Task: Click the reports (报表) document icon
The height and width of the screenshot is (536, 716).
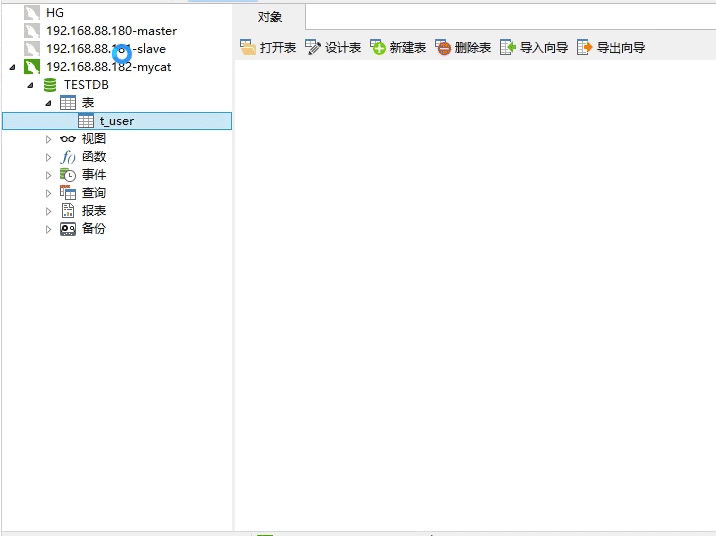Action: point(68,210)
